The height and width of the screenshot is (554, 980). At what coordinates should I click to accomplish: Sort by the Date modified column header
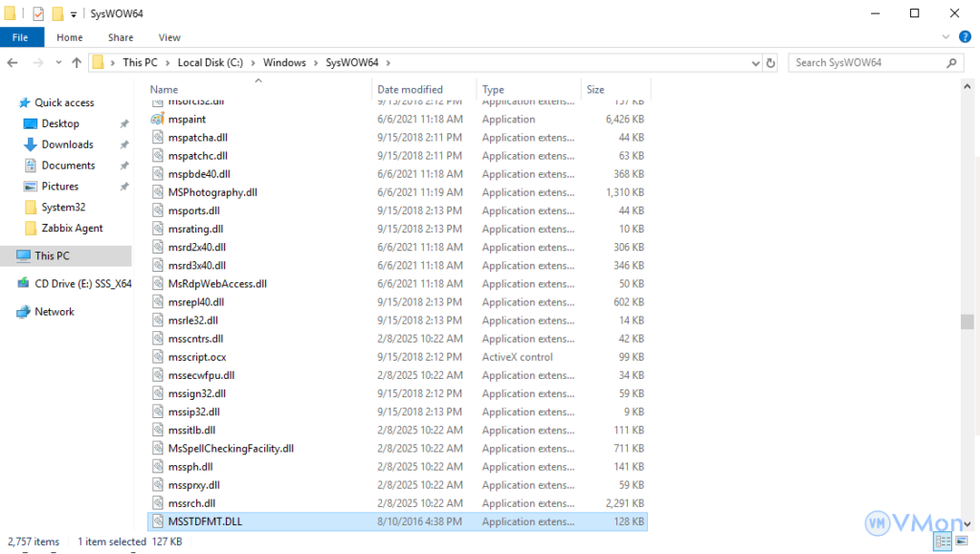pos(410,89)
